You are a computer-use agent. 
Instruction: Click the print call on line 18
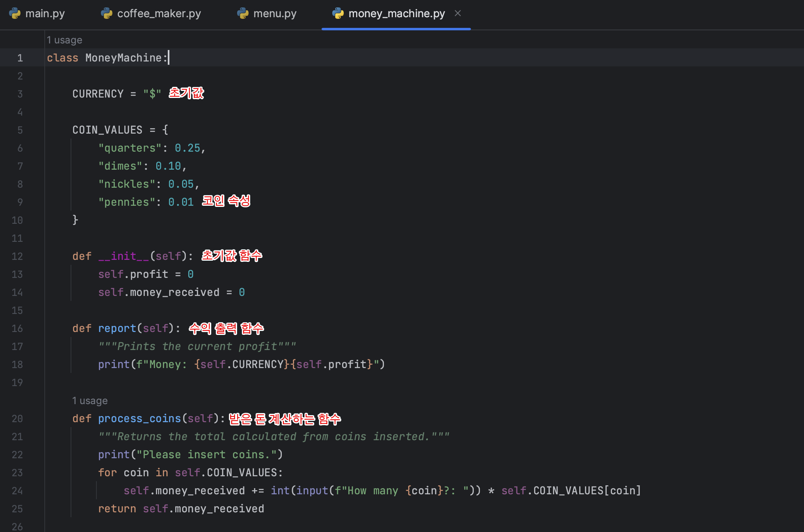coord(114,365)
